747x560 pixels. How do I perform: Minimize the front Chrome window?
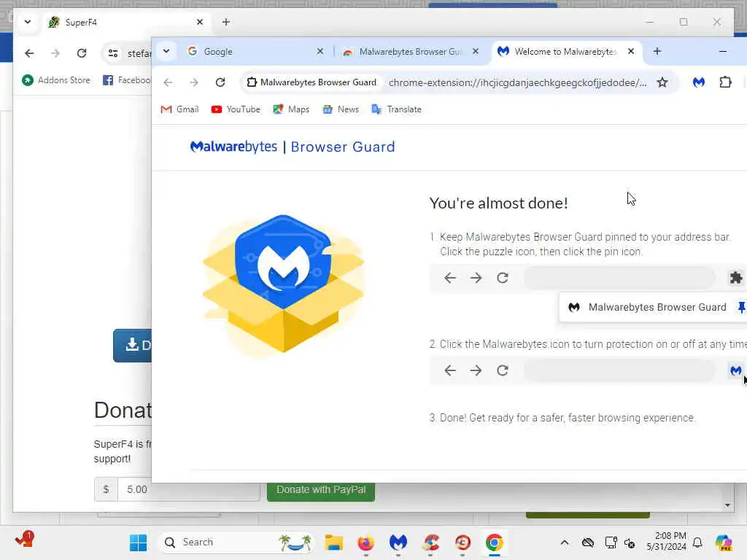click(x=723, y=51)
